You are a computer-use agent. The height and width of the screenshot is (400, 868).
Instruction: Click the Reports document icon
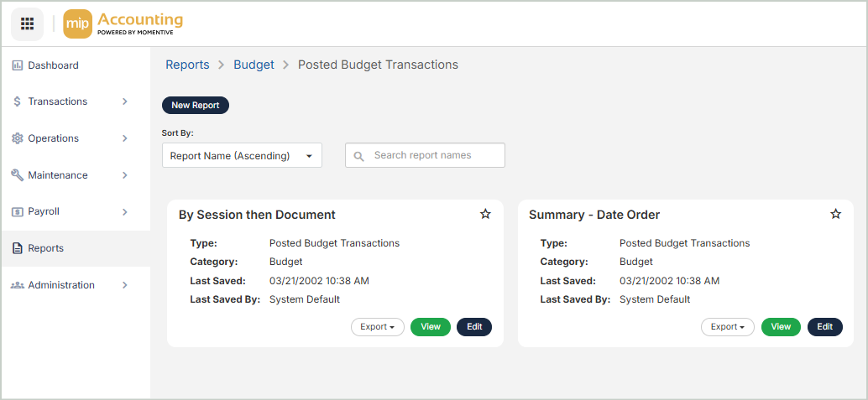point(17,248)
